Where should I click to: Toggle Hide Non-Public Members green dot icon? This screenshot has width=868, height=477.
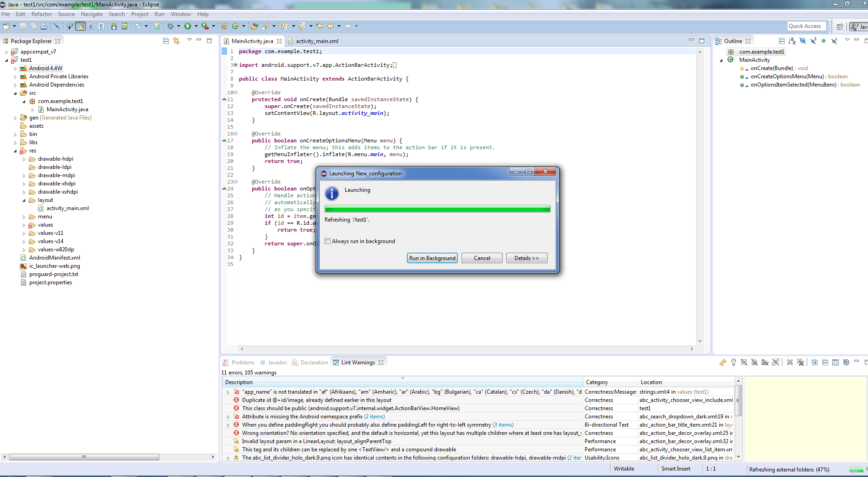tap(824, 41)
